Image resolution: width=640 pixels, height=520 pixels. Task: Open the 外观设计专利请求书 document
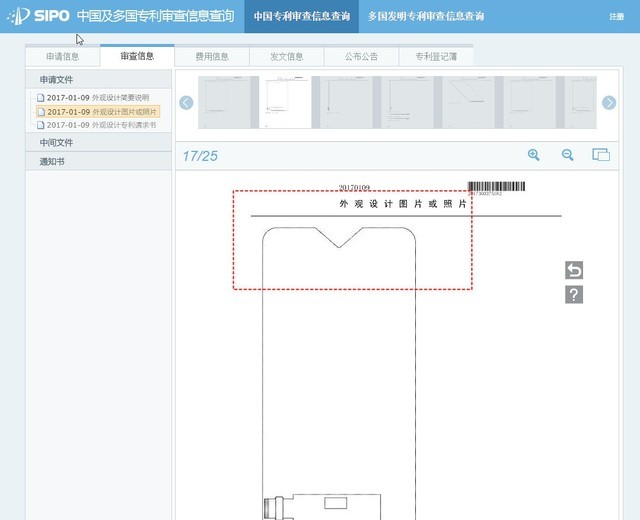pos(101,125)
